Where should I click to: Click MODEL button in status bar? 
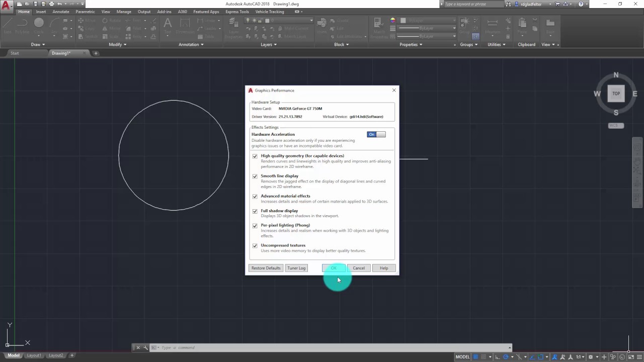462,357
